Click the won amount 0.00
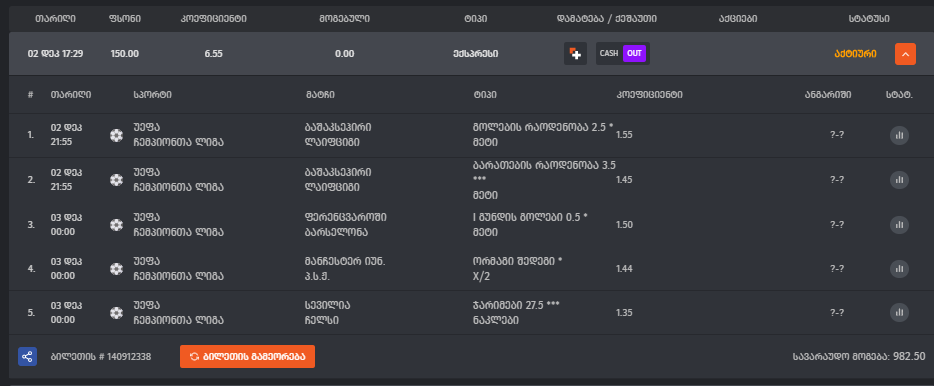Viewport: 934px width, 386px height. click(x=344, y=54)
